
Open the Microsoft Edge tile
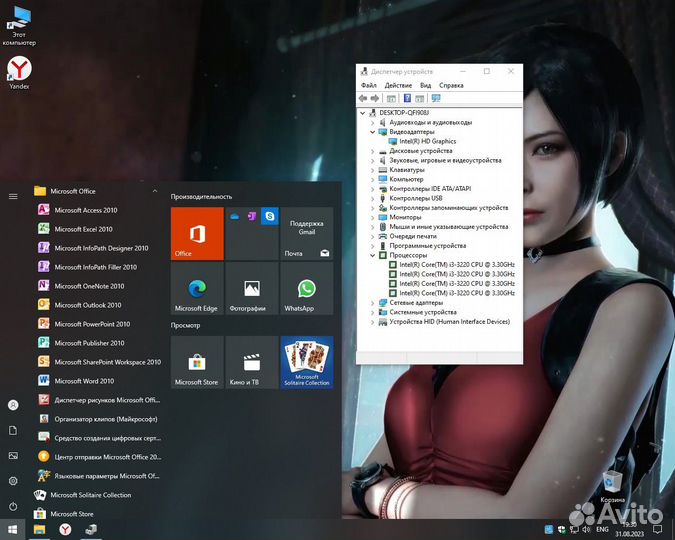tap(197, 288)
